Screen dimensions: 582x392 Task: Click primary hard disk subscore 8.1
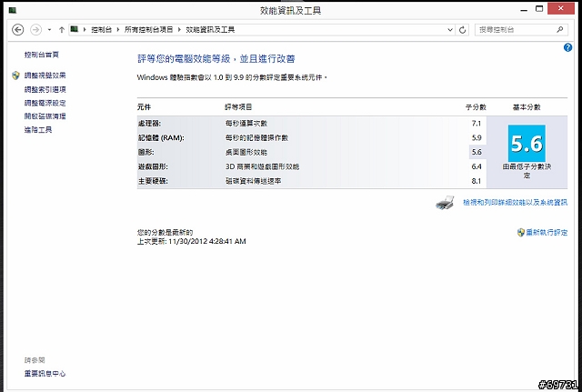click(477, 181)
